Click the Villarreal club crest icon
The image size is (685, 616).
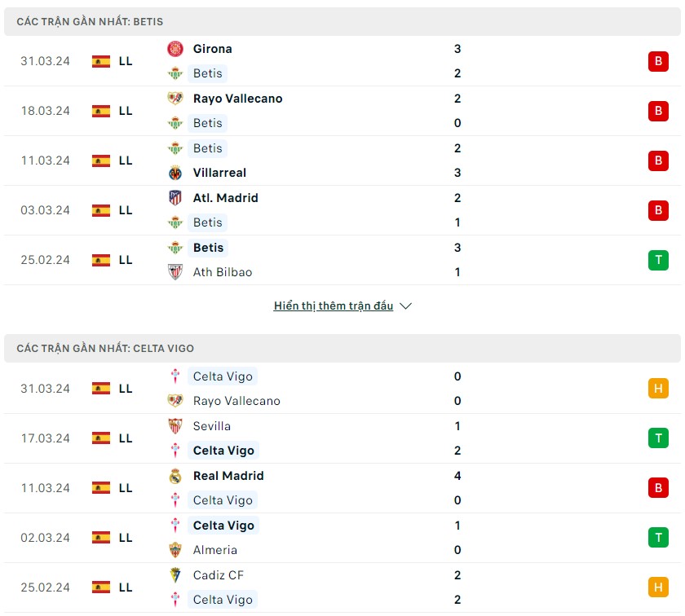coord(175,173)
